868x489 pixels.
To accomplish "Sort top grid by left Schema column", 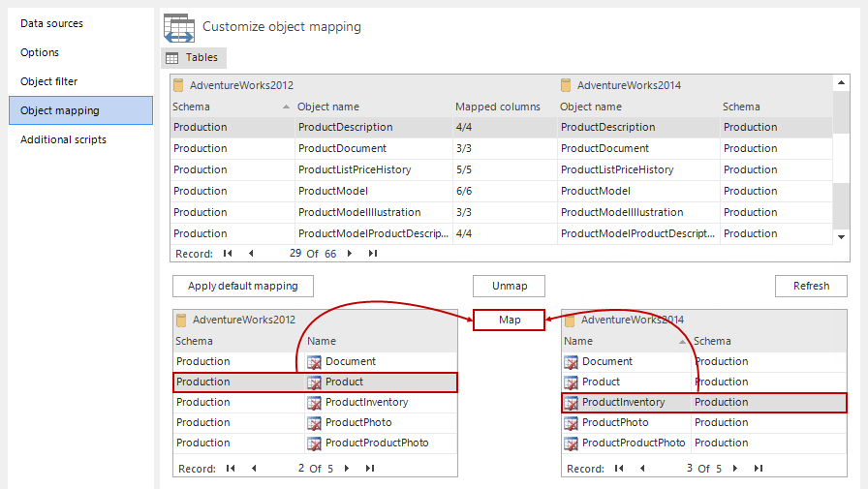I will (x=232, y=107).
